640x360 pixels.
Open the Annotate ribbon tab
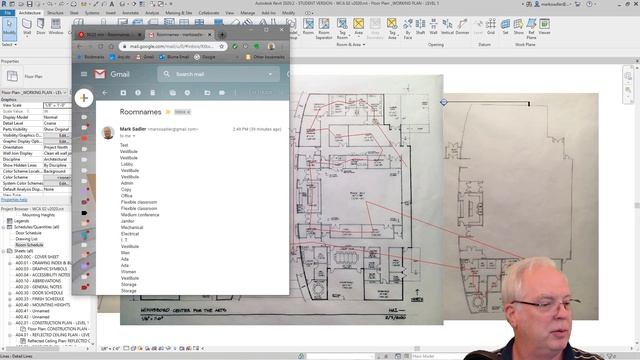coord(131,13)
